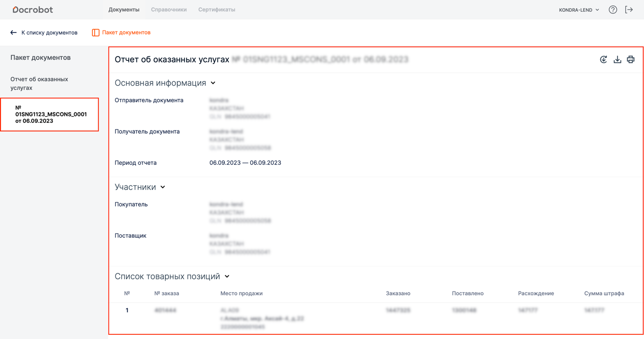Collapse the Список товарных позиций section
Image resolution: width=644 pixels, height=339 pixels.
227,277
